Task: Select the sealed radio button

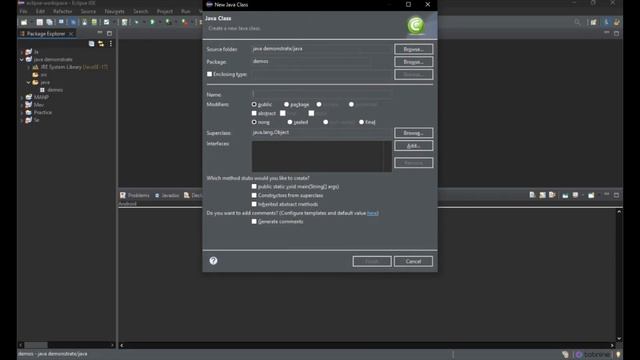Action: [x=290, y=122]
